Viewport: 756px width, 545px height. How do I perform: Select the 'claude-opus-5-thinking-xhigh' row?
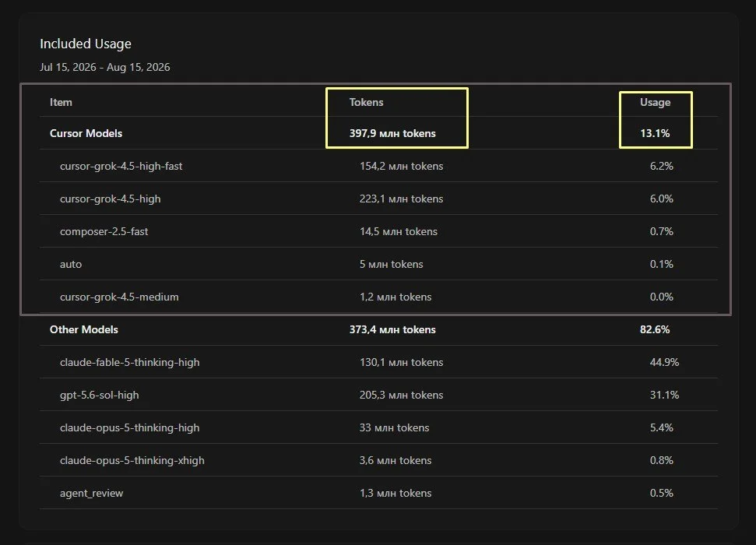pos(378,461)
